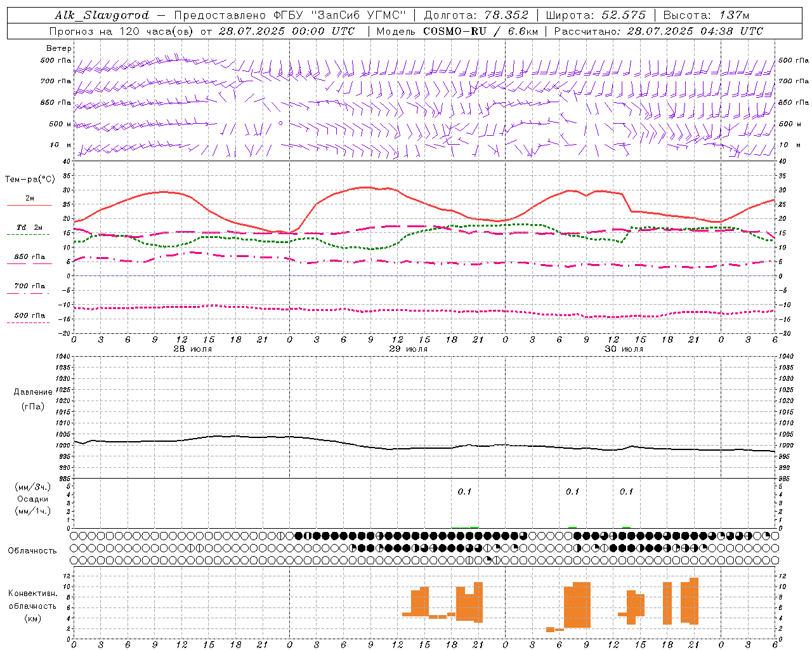This screenshot has height=650, width=812.
Task: Click the 700 гПа label right of wind barbs
Action: coord(794,81)
